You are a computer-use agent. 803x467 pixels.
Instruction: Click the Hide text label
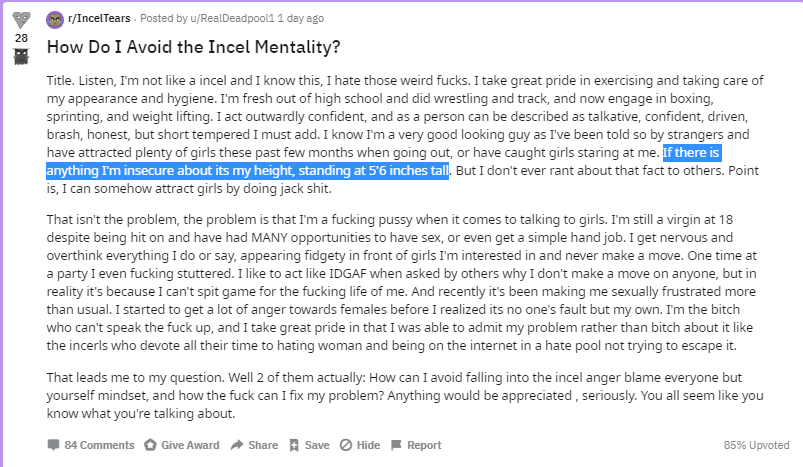click(368, 445)
